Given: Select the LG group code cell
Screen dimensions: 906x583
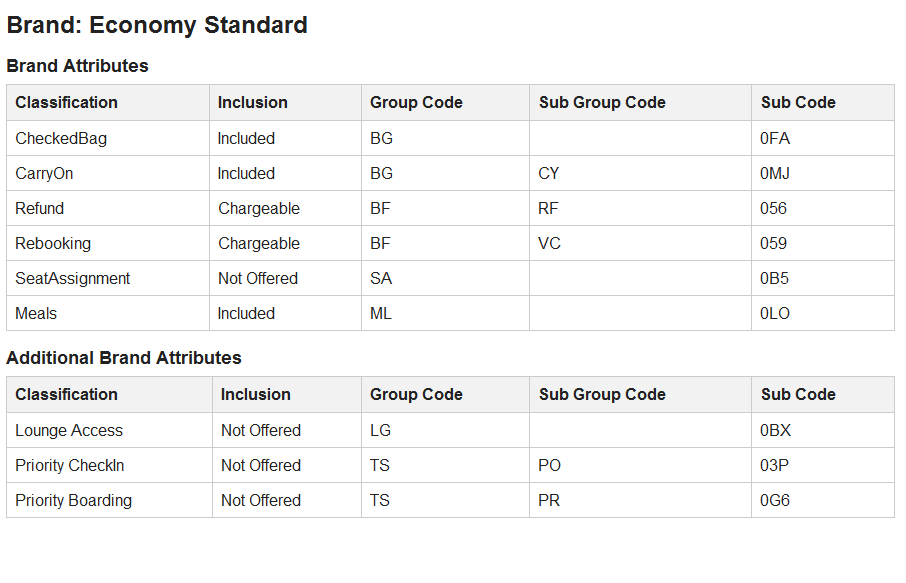Looking at the screenshot, I should pos(380,430).
